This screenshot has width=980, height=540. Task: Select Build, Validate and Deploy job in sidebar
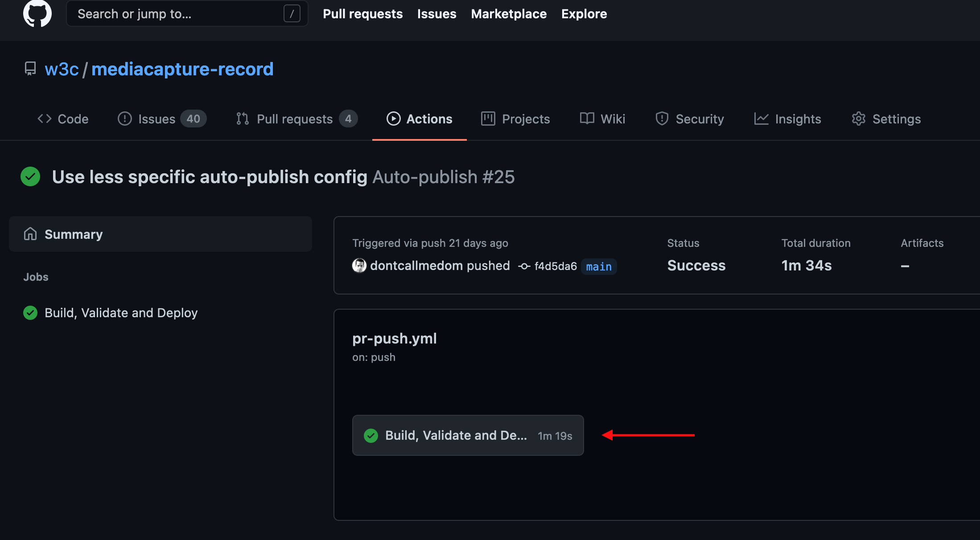(x=121, y=313)
